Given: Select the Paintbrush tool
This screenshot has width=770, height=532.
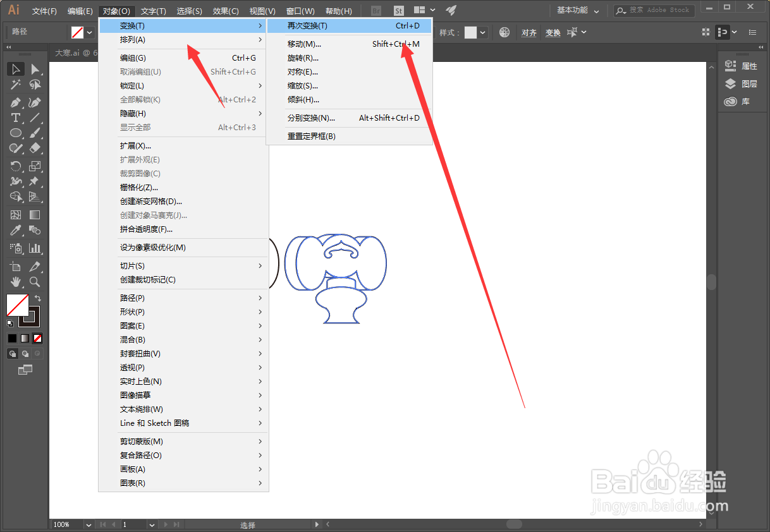Looking at the screenshot, I should (35, 133).
